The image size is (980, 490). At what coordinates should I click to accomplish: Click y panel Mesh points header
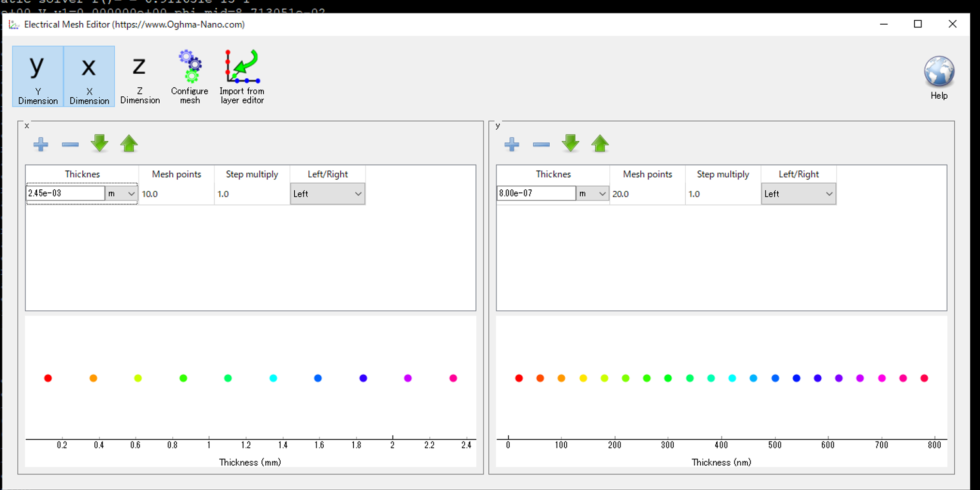[x=648, y=174]
